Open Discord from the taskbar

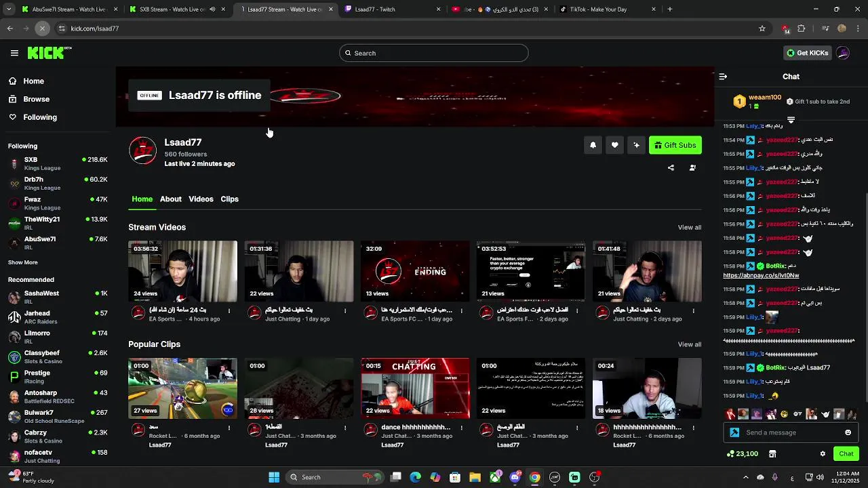click(515, 477)
